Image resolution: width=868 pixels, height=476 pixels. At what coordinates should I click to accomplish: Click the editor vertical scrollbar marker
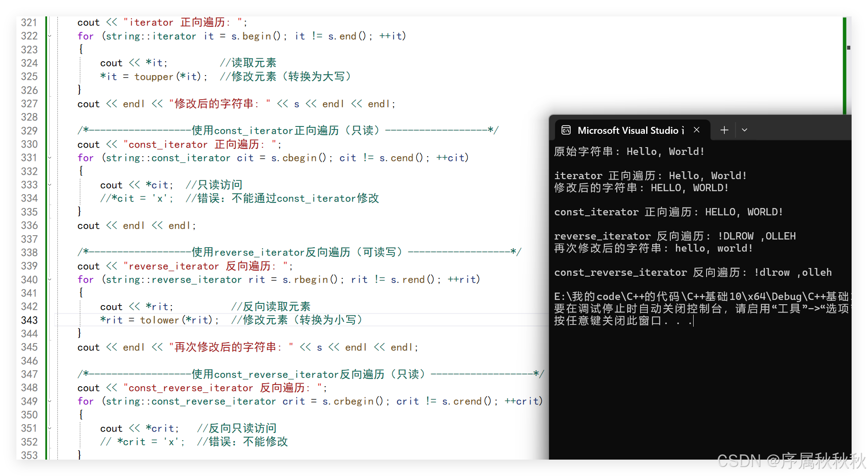coord(849,47)
